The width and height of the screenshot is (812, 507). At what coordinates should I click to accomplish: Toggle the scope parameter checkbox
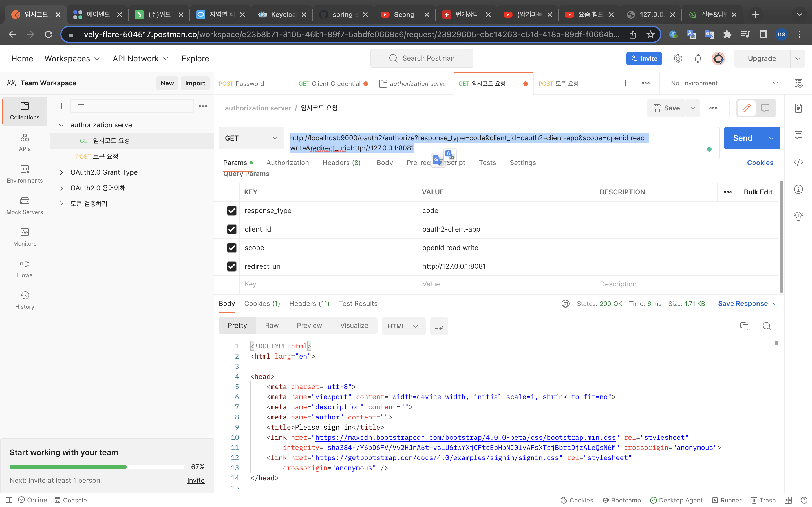(232, 248)
